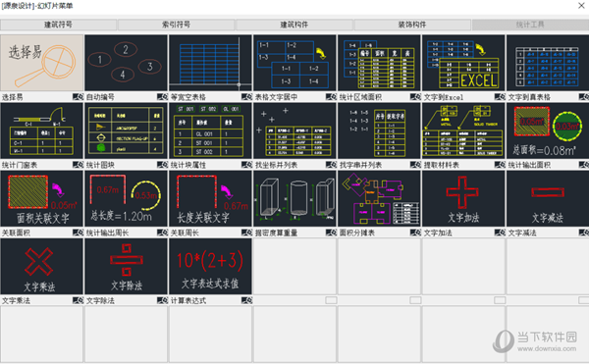Click the 关联周长 text label
Viewport: 589px width, 364px height.
coord(185,234)
